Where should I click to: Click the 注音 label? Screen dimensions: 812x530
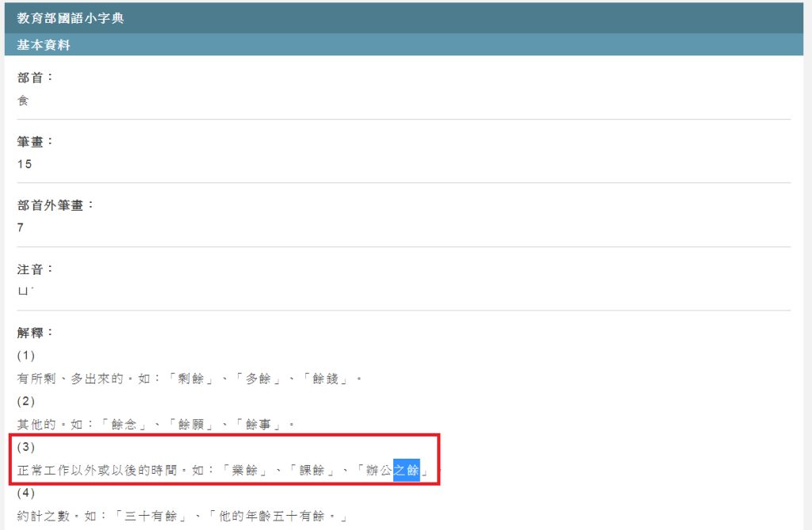click(x=35, y=269)
